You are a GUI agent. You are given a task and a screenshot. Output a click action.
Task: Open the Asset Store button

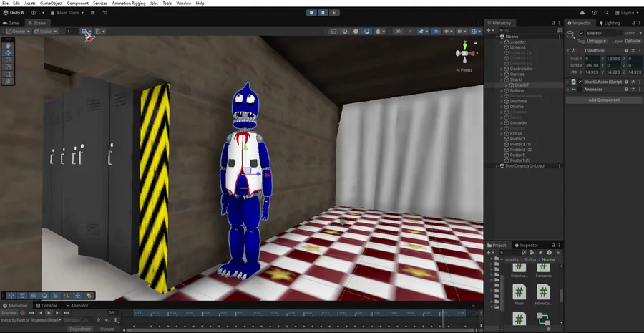coord(67,13)
